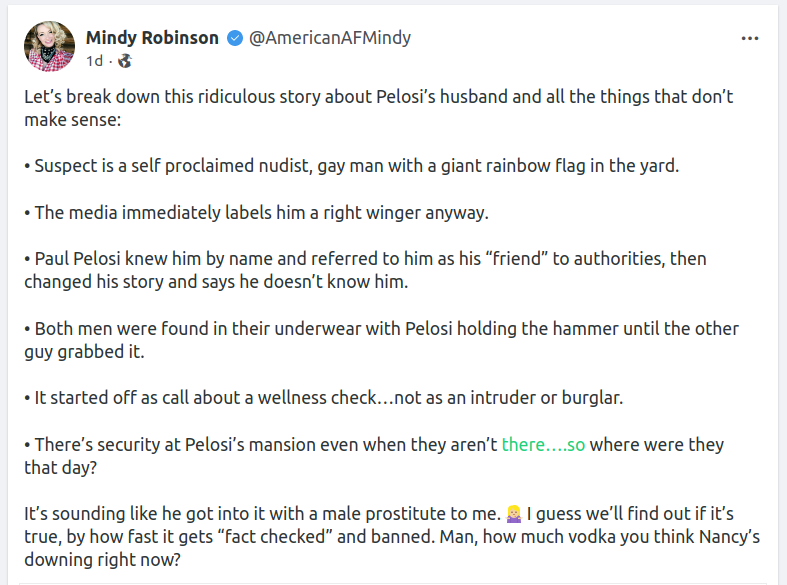787x585 pixels.
Task: Click the Mindy Robinson display name
Action: pyautogui.click(x=152, y=38)
